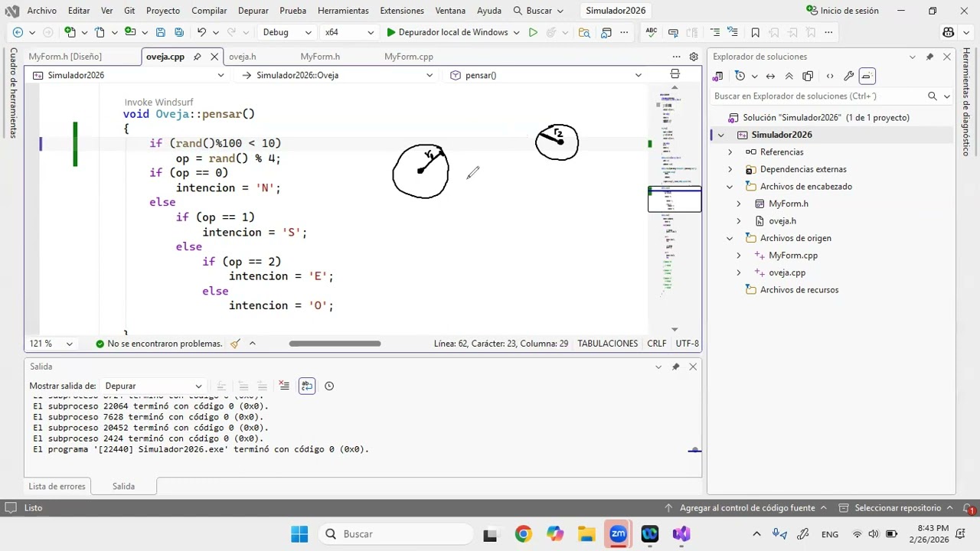Image resolution: width=980 pixels, height=551 pixels.
Task: Open the Windows Start button
Action: 299,534
